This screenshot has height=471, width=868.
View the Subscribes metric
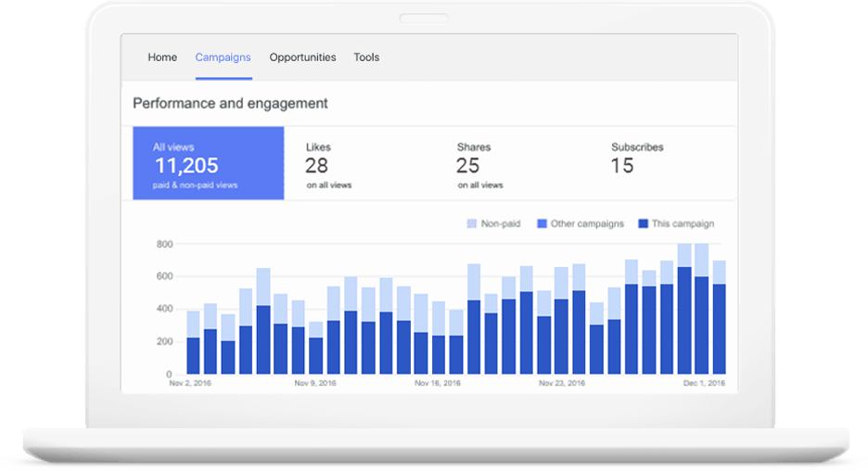tap(636, 159)
